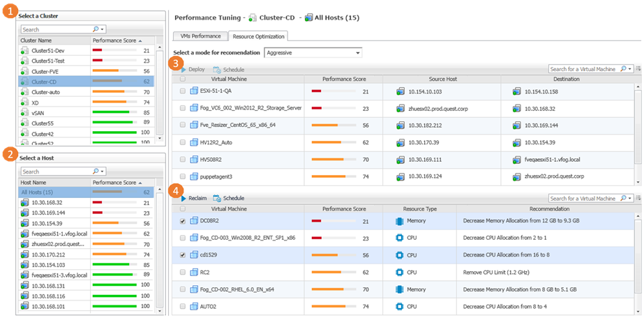Image resolution: width=644 pixels, height=320 pixels.
Task: Click the CPU resource icon for RC2
Action: tap(398, 272)
